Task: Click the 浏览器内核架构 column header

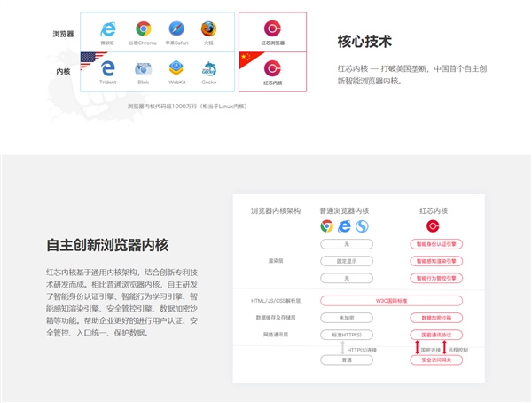Action: [276, 210]
